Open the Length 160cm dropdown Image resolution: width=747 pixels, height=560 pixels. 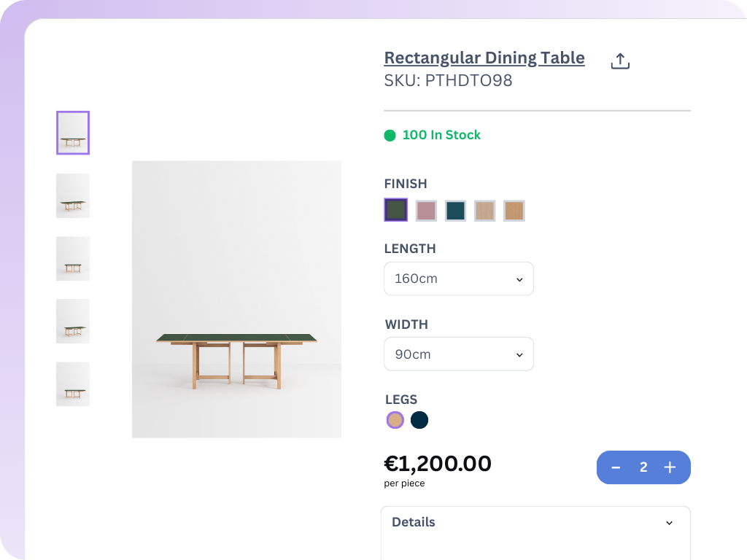point(459,279)
